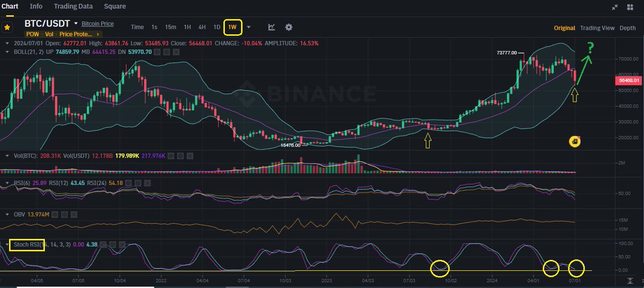Open Vol(BTC) indicator settings icon
This screenshot has height=288, width=644.
[x=180, y=156]
